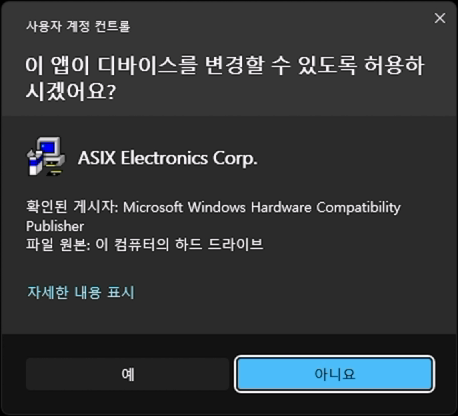This screenshot has width=458, height=416.
Task: Click the word ASIX in program name
Action: coord(97,158)
